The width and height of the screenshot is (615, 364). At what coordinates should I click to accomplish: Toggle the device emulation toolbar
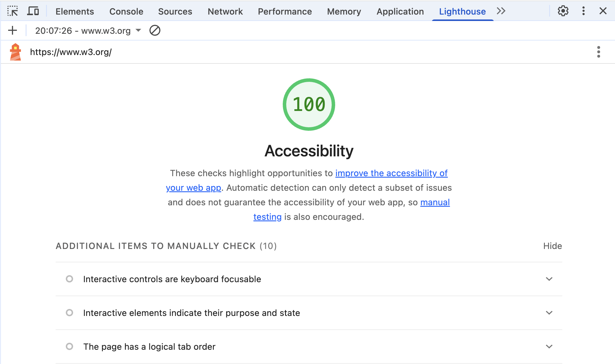coord(33,11)
